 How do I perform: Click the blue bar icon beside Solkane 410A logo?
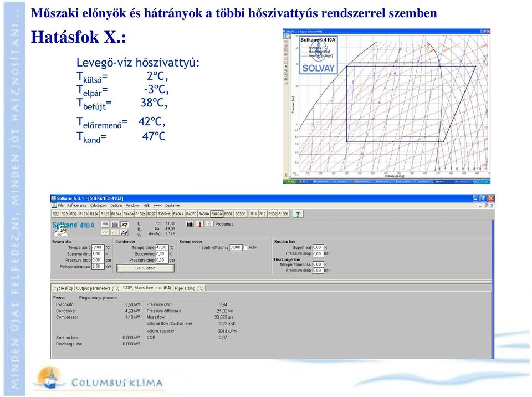click(105, 225)
